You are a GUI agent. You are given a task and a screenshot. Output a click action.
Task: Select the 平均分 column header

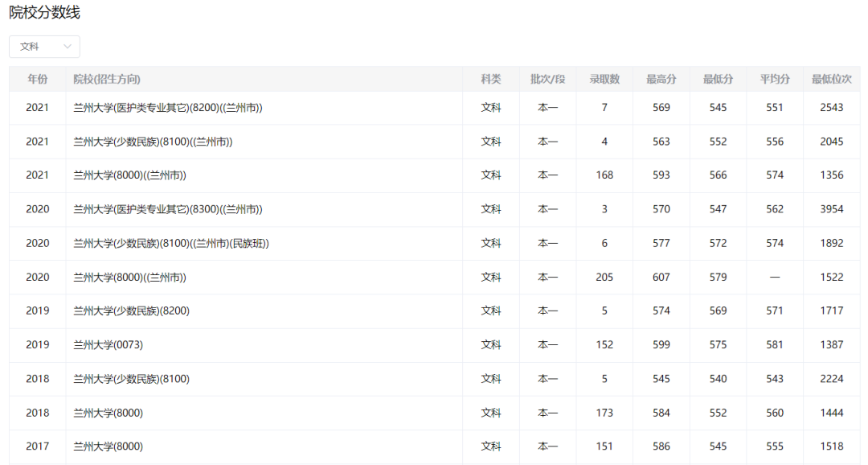click(x=775, y=79)
